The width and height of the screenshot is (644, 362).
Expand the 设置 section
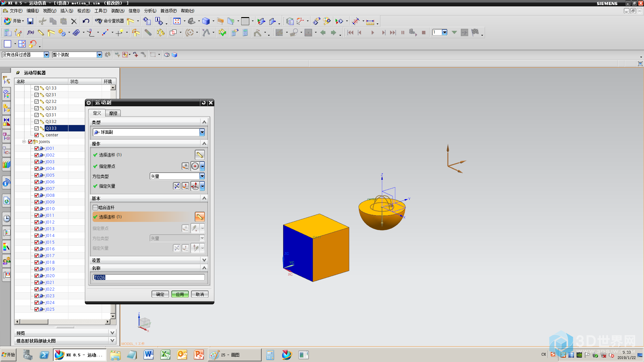click(204, 260)
